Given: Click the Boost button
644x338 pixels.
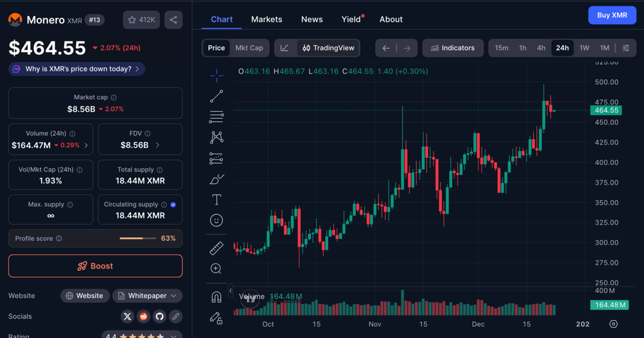Looking at the screenshot, I should [95, 266].
